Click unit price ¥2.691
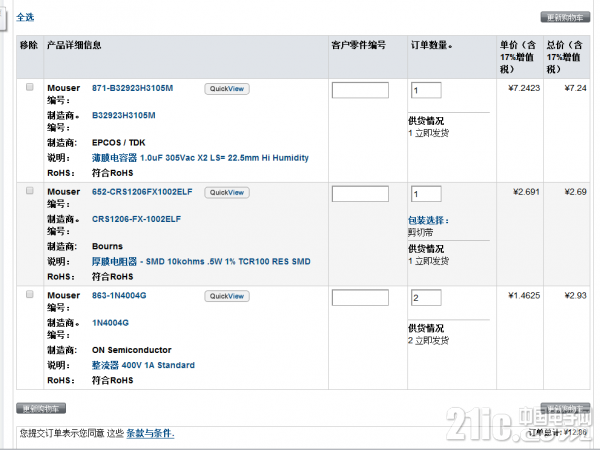 (526, 192)
